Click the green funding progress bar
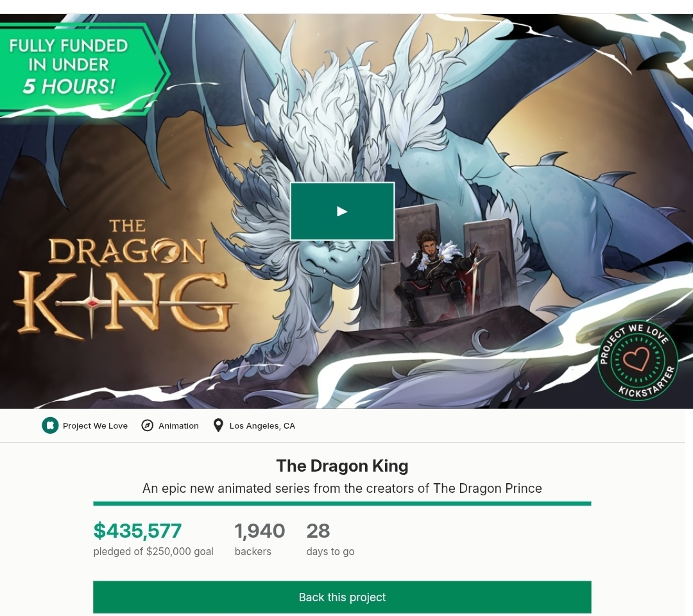Viewport: 693px width, 616px height. (x=342, y=504)
